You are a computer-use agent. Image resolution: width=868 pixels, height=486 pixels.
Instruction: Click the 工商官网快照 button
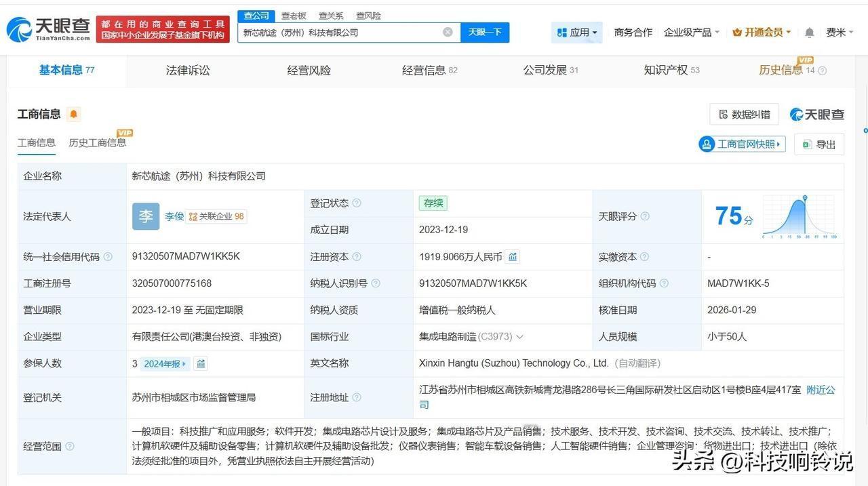click(x=742, y=144)
